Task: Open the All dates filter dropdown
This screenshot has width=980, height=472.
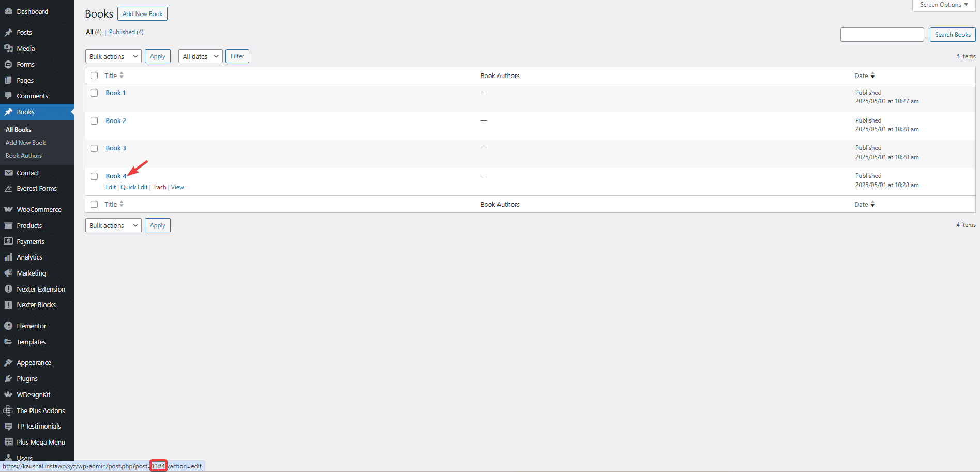Action: click(x=200, y=56)
